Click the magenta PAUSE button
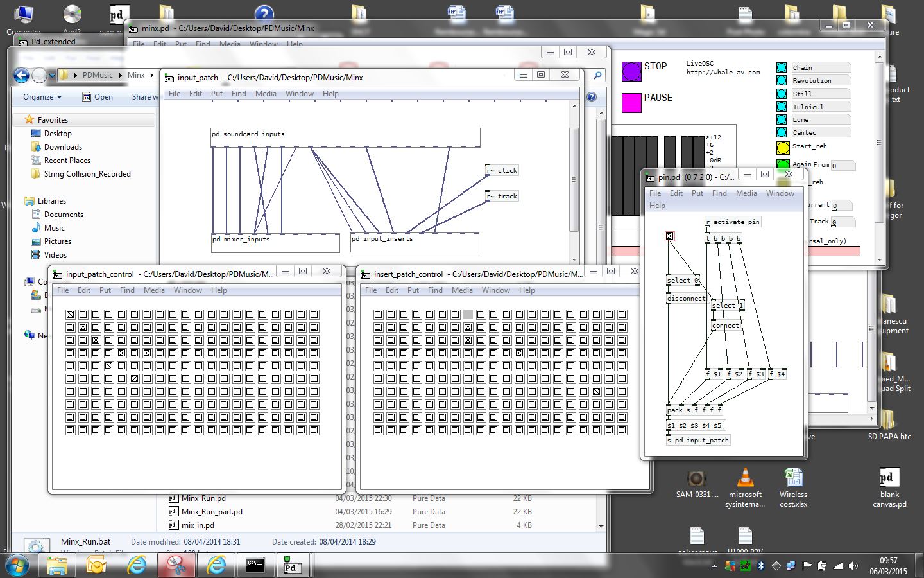 click(x=631, y=103)
